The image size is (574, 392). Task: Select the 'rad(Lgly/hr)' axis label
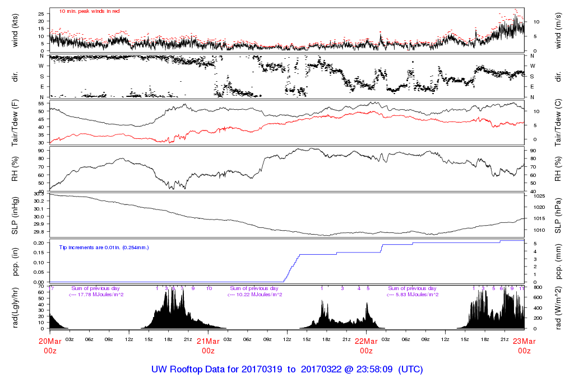(15, 308)
